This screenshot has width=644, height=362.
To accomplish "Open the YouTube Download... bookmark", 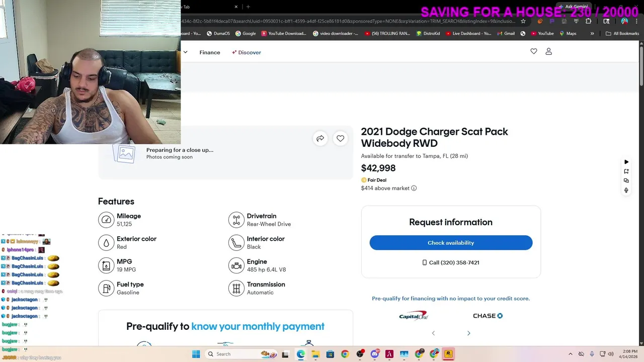I will [284, 34].
